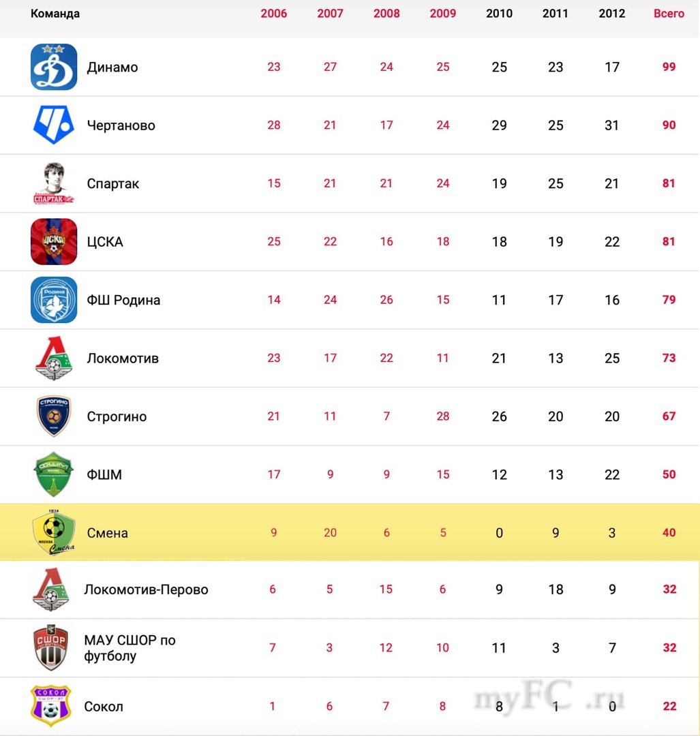Open the Локомотив-Перово team link

tap(146, 589)
